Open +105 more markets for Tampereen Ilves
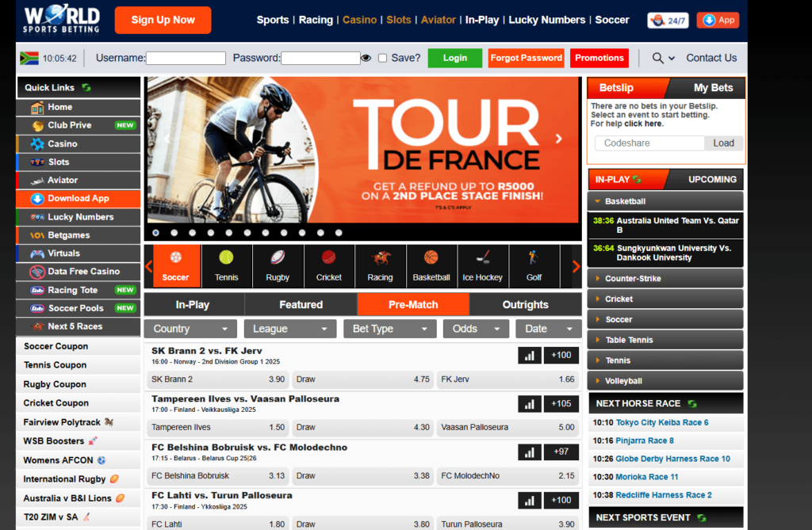This screenshot has height=530, width=812. pos(561,404)
